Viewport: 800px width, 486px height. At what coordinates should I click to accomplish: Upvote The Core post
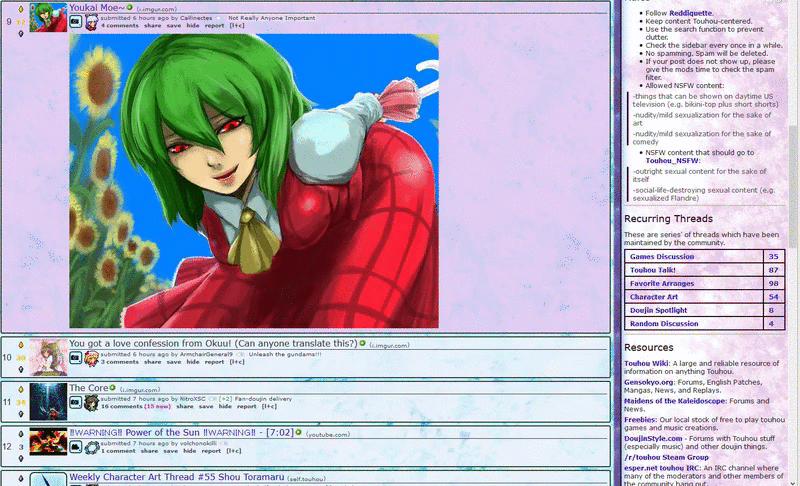point(21,390)
